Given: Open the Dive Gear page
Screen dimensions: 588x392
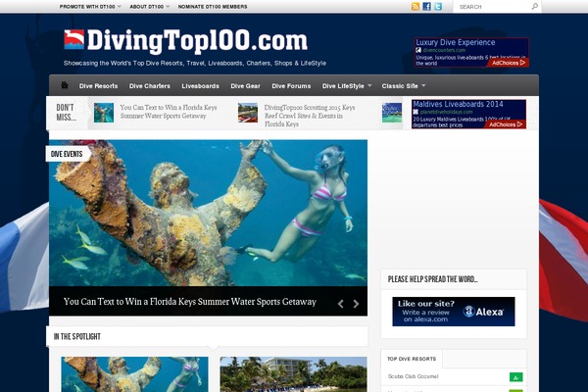Looking at the screenshot, I should [245, 86].
